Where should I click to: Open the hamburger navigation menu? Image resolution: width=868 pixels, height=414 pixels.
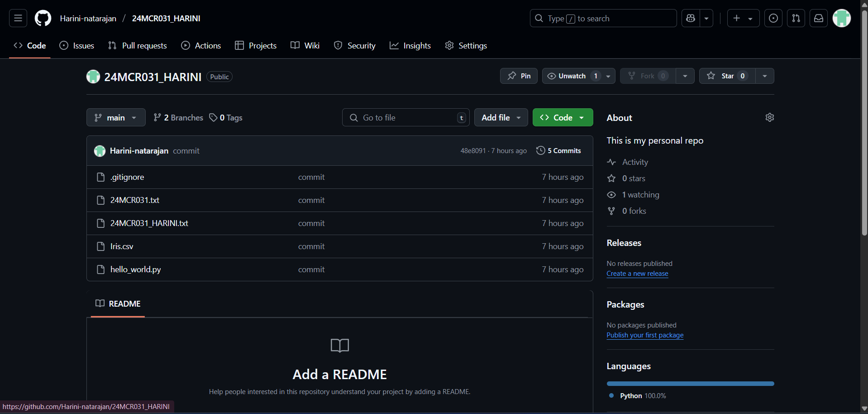tap(18, 18)
